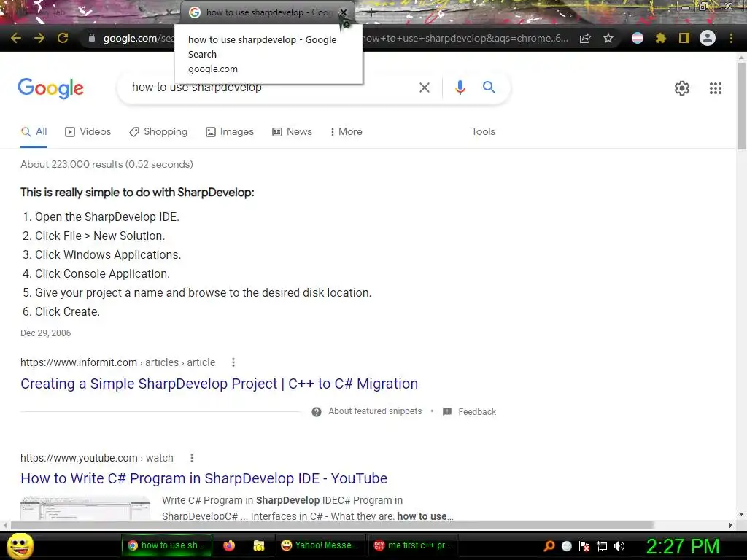
Task: Switch to the Images tab
Action: coord(230,132)
